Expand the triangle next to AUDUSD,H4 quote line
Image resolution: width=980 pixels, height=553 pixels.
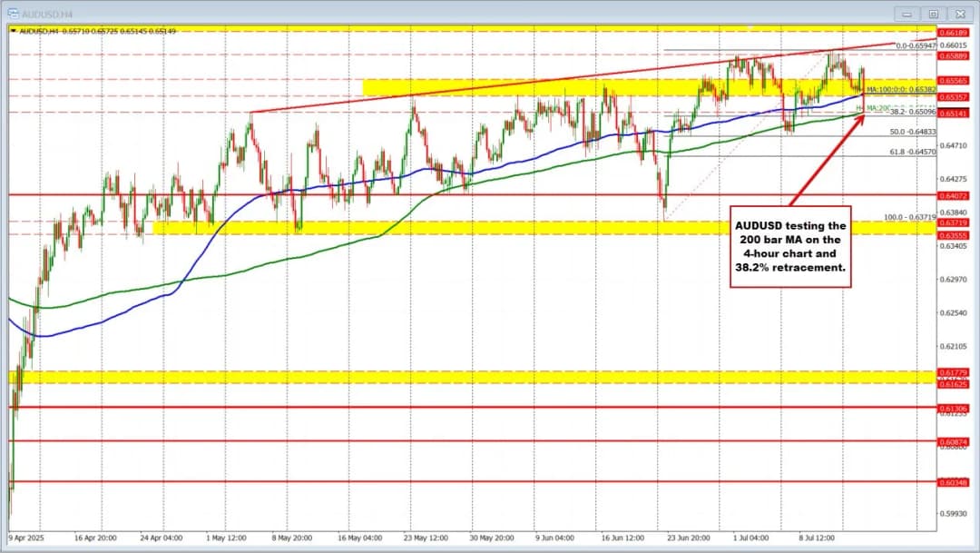[12, 31]
